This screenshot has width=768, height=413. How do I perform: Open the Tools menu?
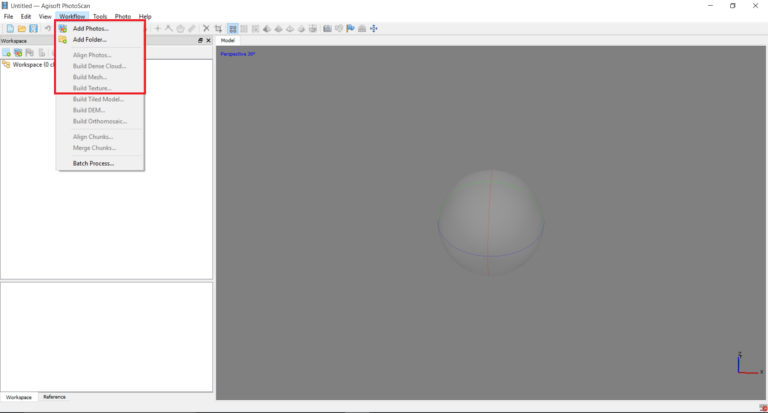(x=100, y=17)
